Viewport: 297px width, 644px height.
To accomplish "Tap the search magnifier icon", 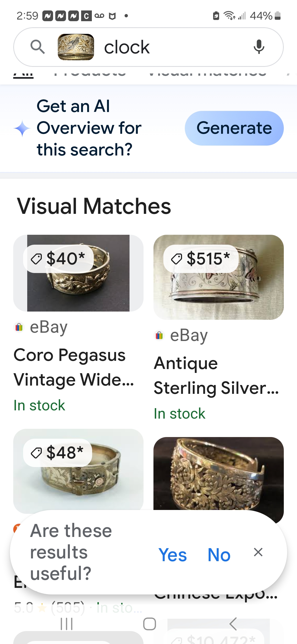I will (38, 47).
